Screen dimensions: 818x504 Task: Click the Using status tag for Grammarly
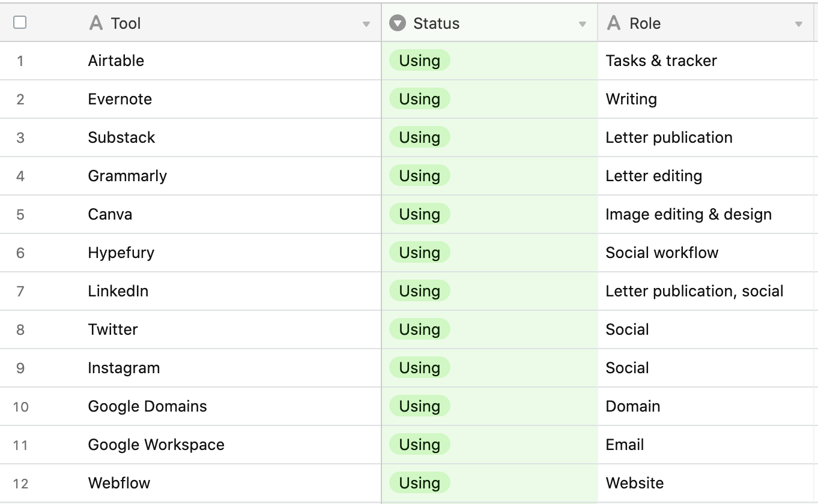tap(420, 176)
